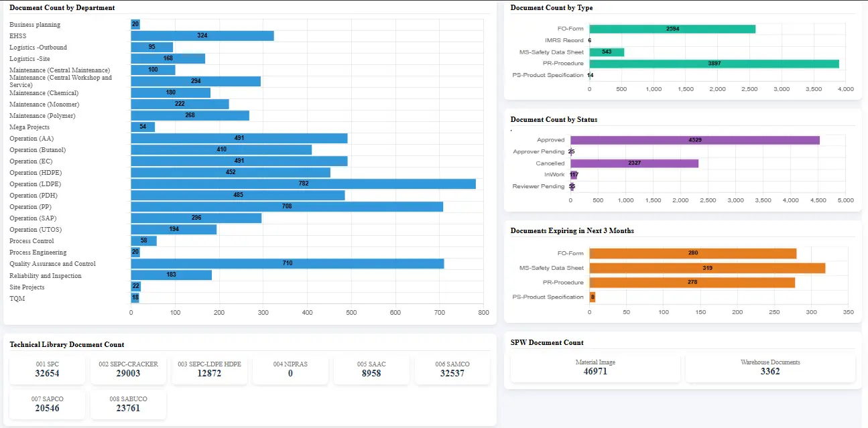Click the MS-Safety Data Sheet bar showing 543
The image size is (868, 428).
click(607, 52)
